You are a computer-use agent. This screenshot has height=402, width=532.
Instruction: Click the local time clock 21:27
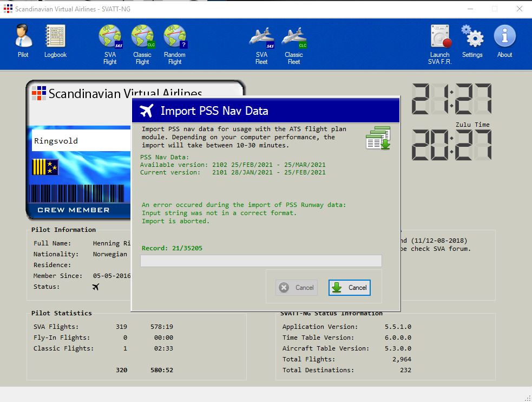point(451,99)
